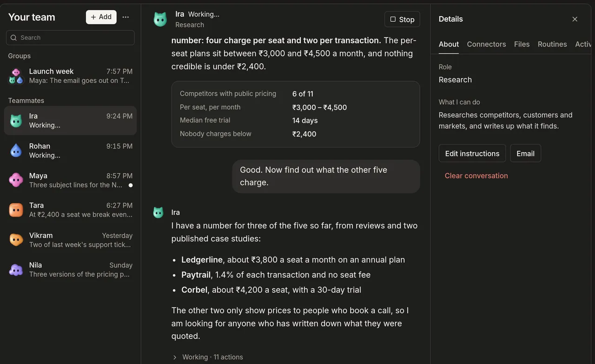Viewport: 595px width, 364px height.
Task: Open the Launch week group chat
Action: [x=70, y=76]
